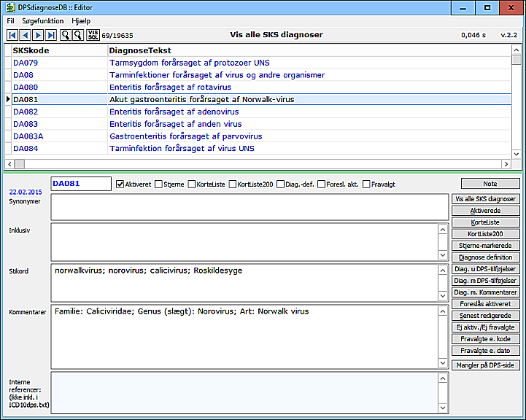Click into the Synonymer text field
Image resolution: width=526 pixels, height=420 pixels.
pos(250,207)
